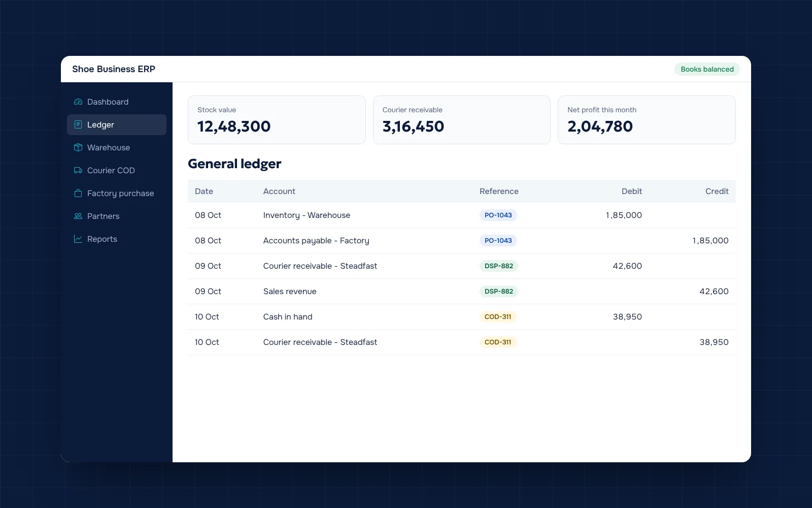Select the Inventory - Warehouse account cell
This screenshot has width=812, height=508.
(x=307, y=215)
